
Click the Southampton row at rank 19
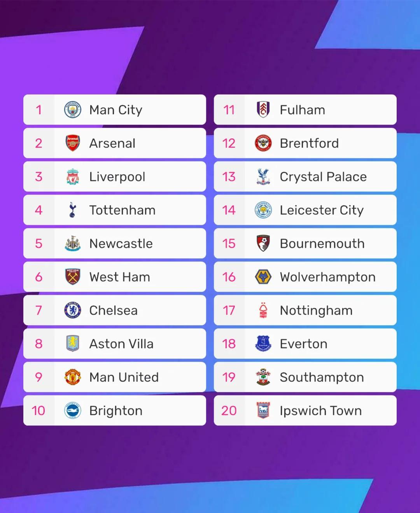click(305, 377)
